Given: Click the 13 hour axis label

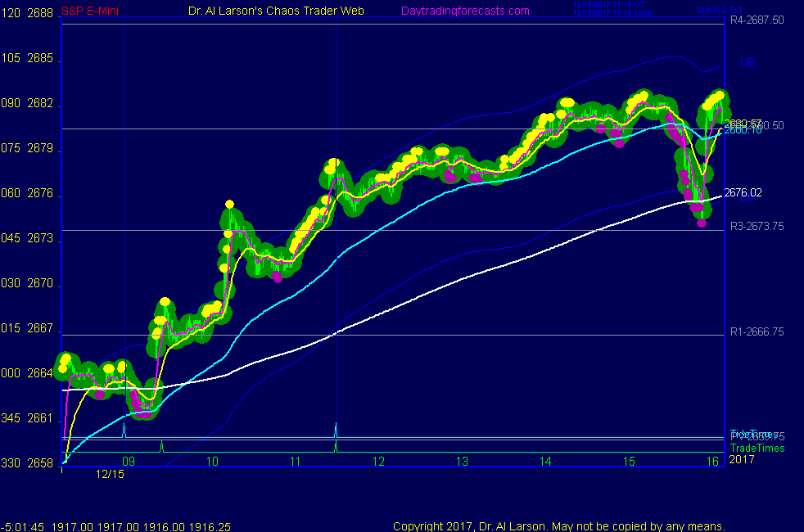Looking at the screenshot, I should [x=462, y=462].
